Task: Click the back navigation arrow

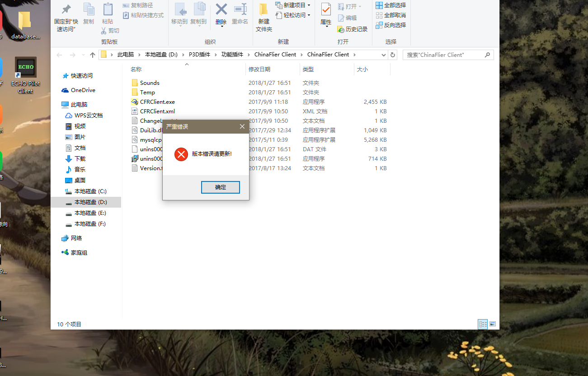Action: (x=59, y=55)
